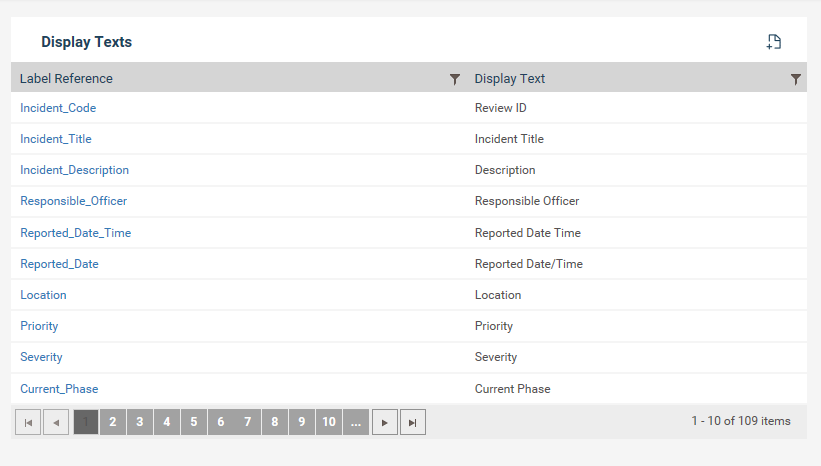Viewport: 821px width, 466px height.
Task: Go to the previous page
Action: coord(56,422)
